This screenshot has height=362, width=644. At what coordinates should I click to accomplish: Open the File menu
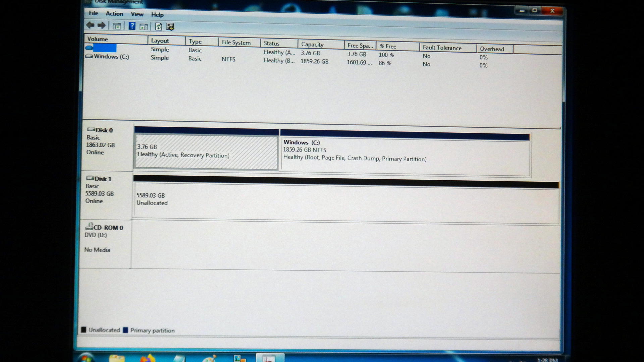(x=93, y=13)
